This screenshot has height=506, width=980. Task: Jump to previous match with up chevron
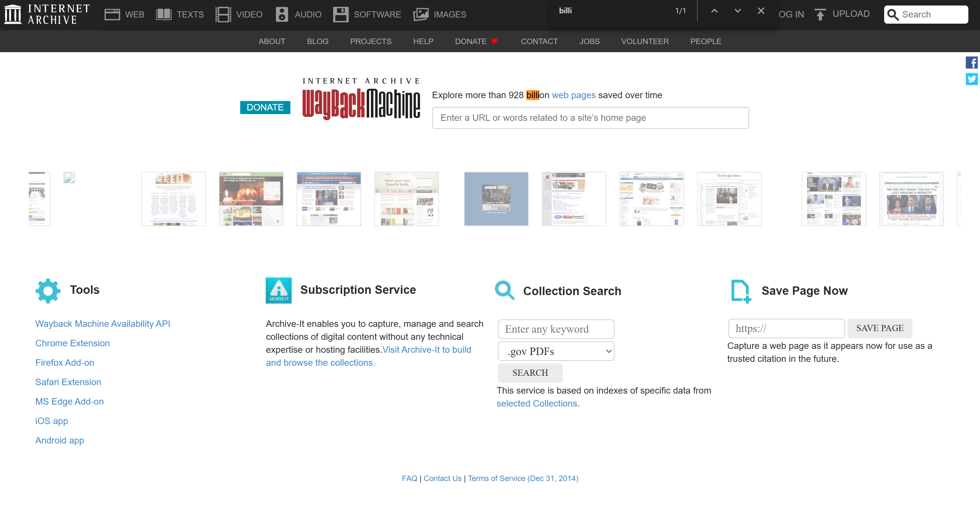point(714,11)
